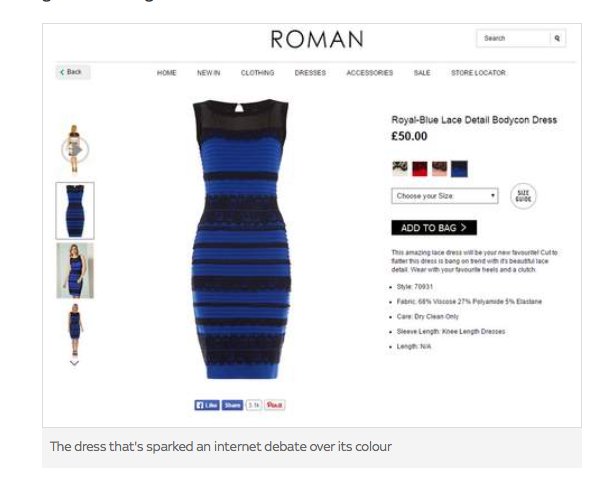The width and height of the screenshot is (596, 477).
Task: Play the model video thumbnail
Action: (75, 150)
